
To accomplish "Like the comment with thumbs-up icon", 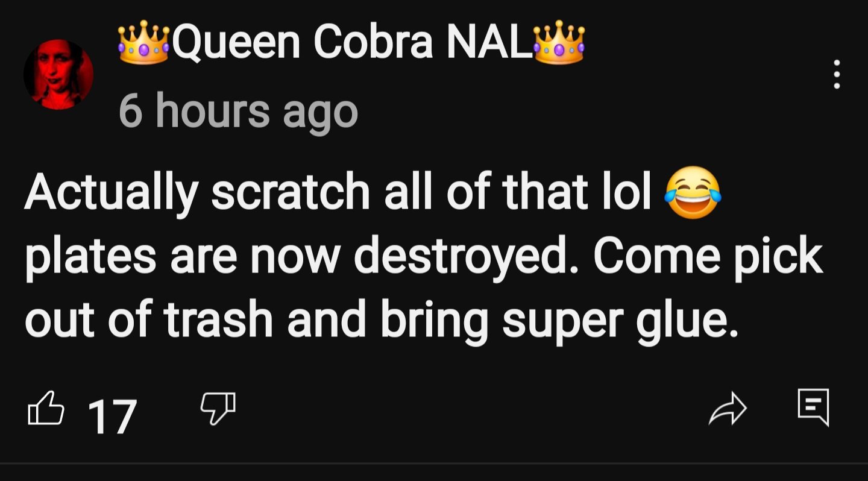I will (x=46, y=409).
